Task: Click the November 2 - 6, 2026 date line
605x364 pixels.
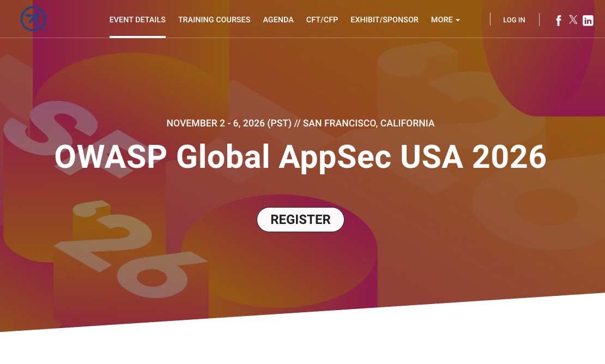Action: click(300, 123)
